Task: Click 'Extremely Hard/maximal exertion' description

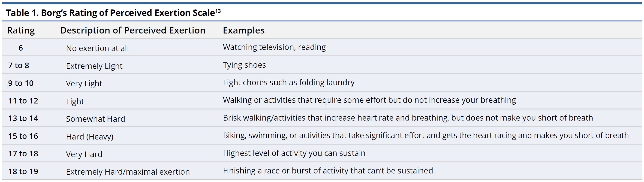Action: 128,172
